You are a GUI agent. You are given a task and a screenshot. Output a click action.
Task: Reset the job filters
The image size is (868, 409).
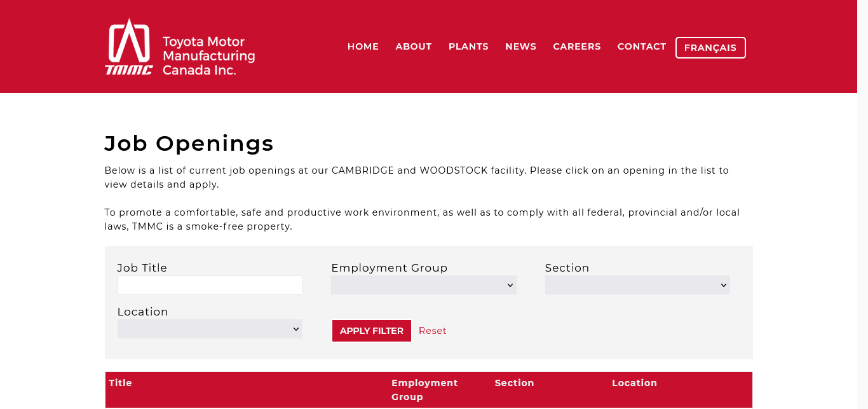point(432,331)
